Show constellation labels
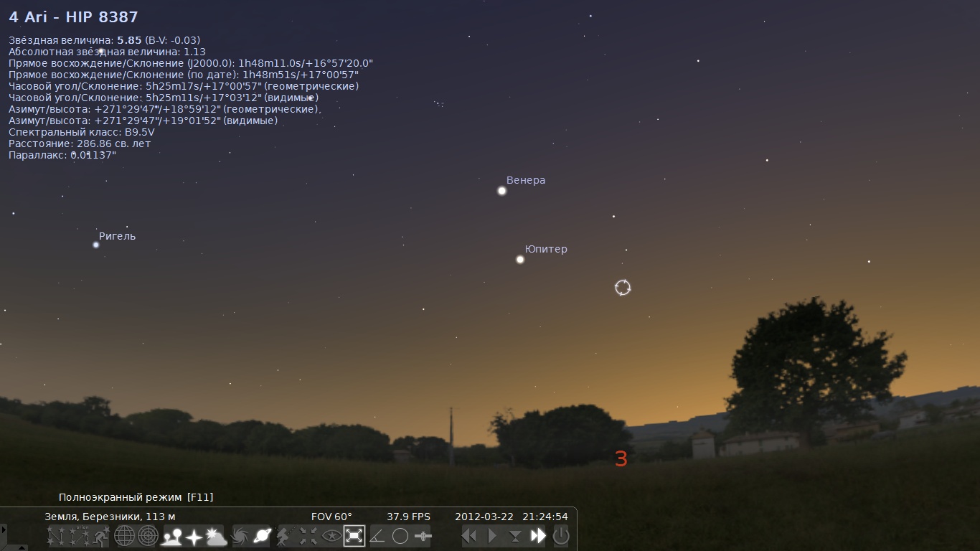Screen dimensions: 980x551 78,536
